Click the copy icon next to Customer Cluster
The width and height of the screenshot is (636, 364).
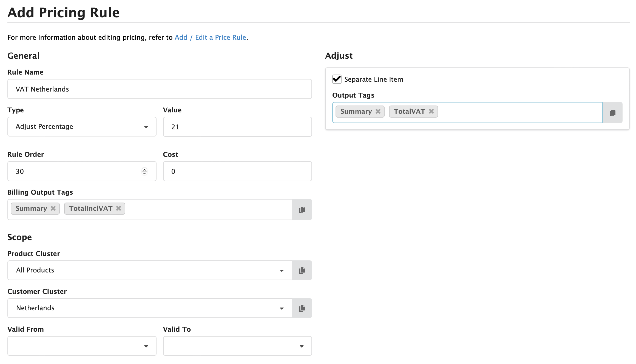302,308
